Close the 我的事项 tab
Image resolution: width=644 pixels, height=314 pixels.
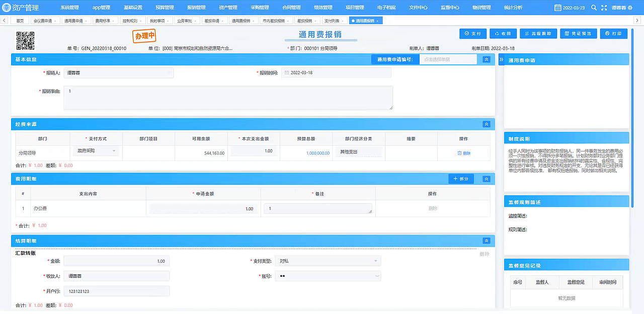(x=169, y=21)
